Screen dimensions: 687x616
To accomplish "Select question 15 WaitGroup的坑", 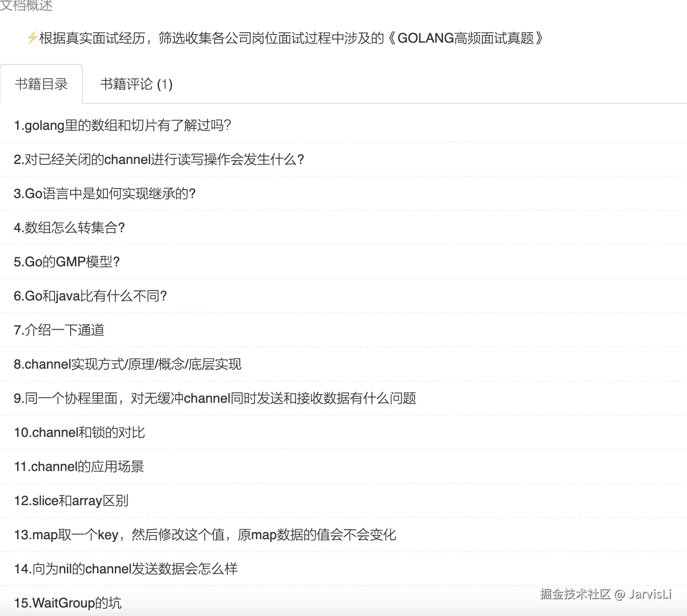I will [67, 603].
